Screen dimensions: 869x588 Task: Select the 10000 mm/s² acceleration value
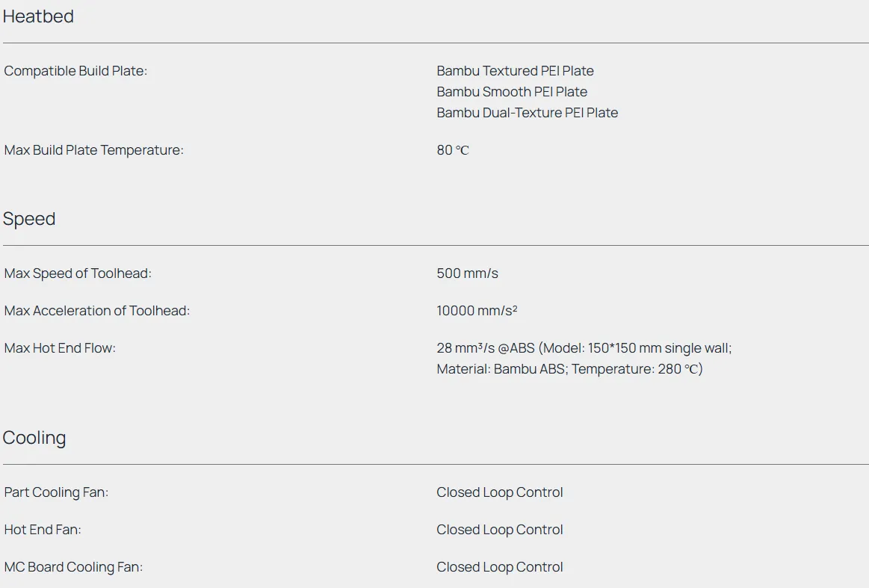[477, 311]
